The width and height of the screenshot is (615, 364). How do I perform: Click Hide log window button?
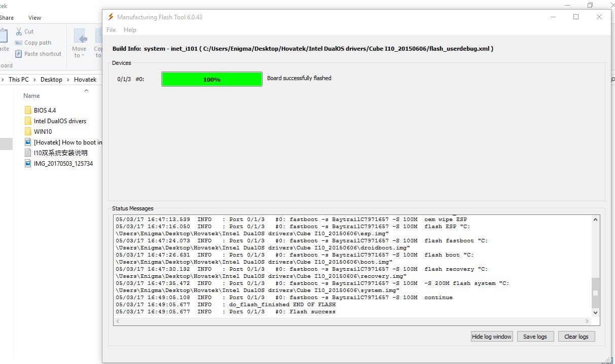pyautogui.click(x=492, y=337)
